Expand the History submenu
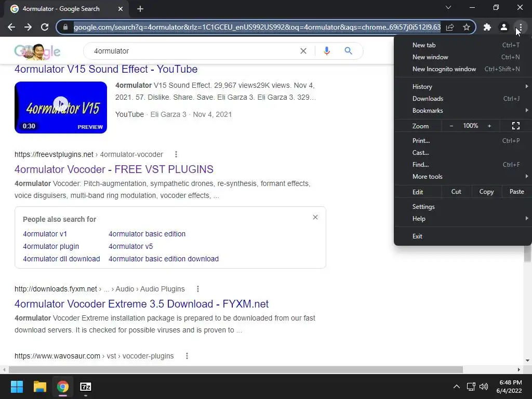 463,87
